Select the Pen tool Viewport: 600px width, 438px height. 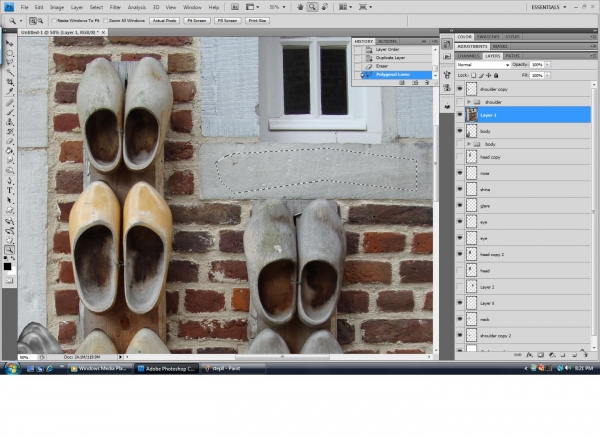pos(10,181)
